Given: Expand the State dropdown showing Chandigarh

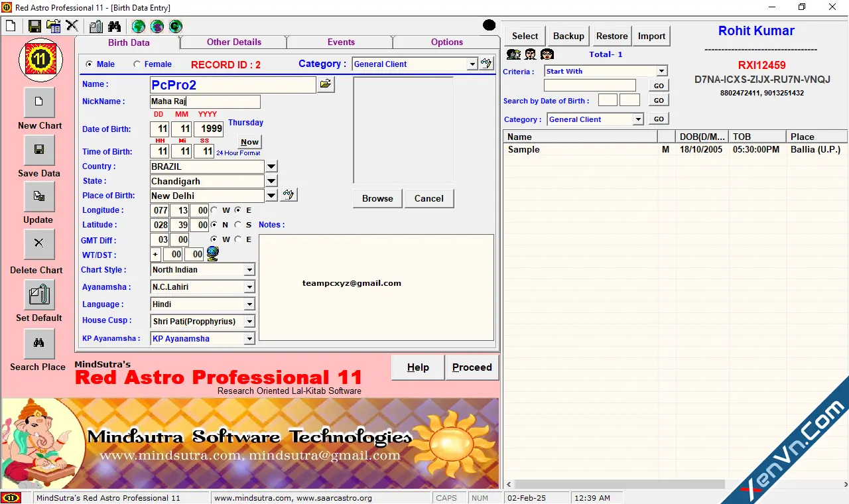Looking at the screenshot, I should coord(271,181).
